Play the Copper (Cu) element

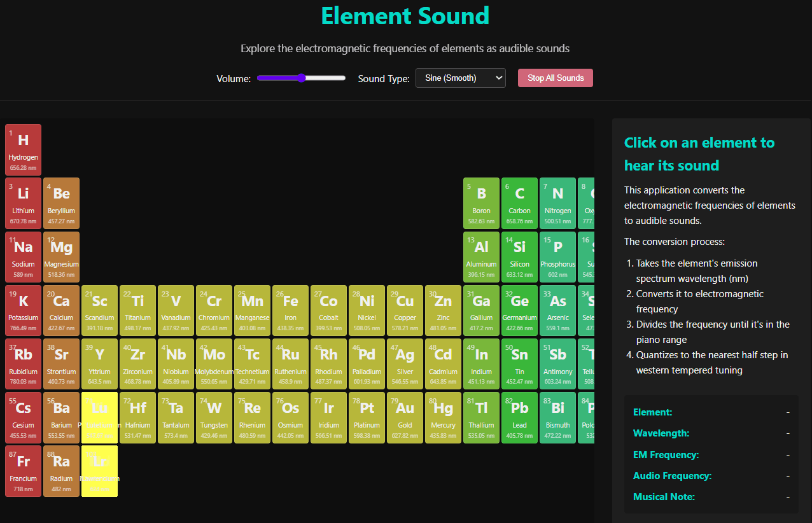pos(405,310)
